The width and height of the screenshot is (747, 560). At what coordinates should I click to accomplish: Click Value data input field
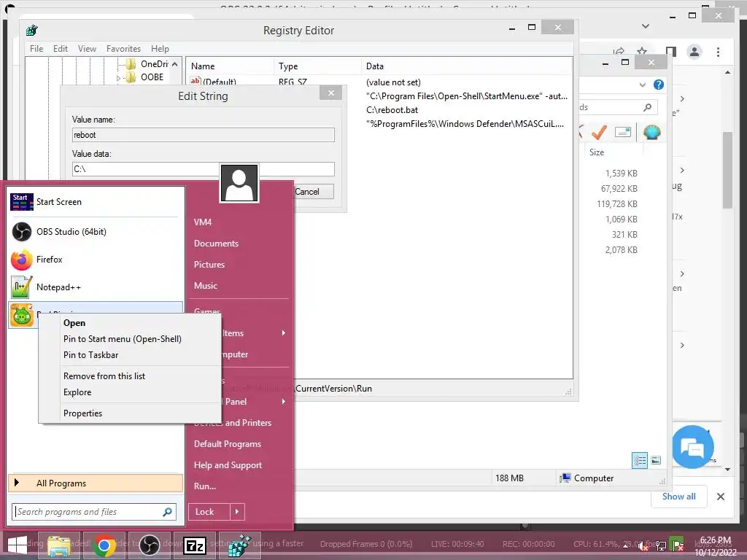204,169
